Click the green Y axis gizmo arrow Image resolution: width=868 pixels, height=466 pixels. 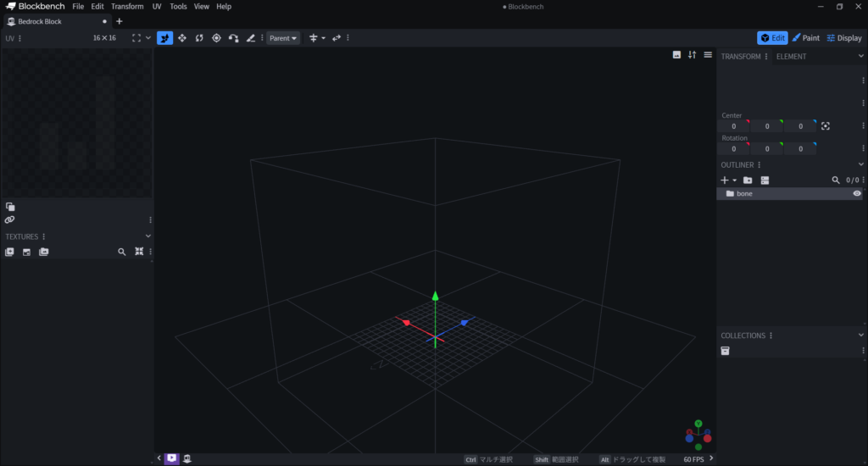435,296
